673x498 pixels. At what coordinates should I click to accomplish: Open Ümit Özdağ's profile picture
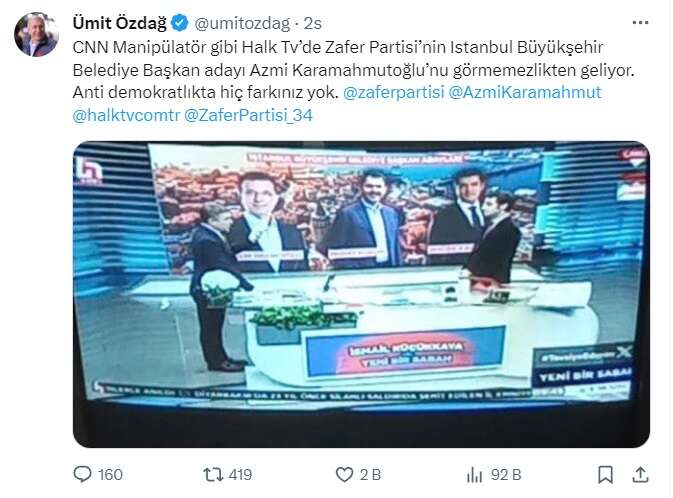(36, 34)
